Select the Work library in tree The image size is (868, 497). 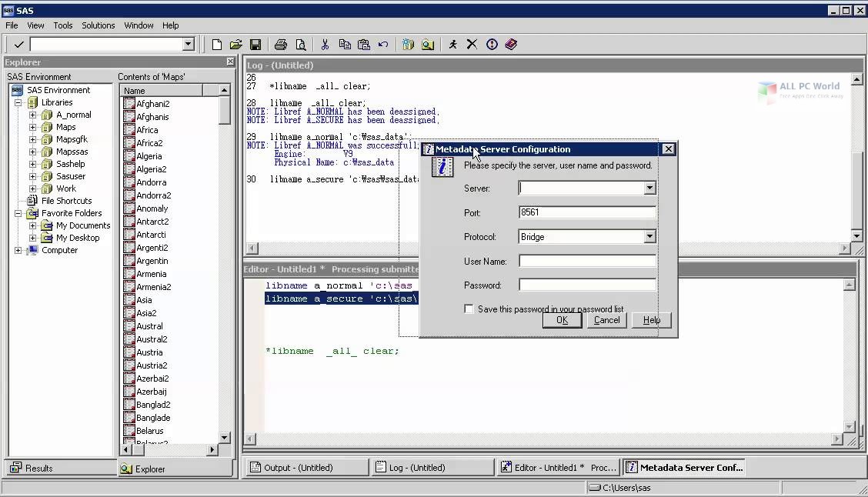66,188
